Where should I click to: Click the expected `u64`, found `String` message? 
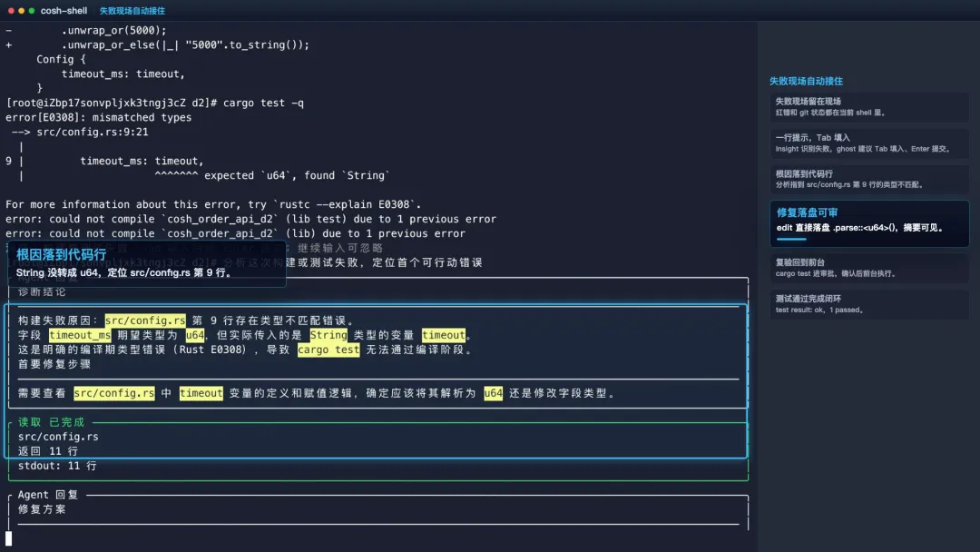coord(297,175)
